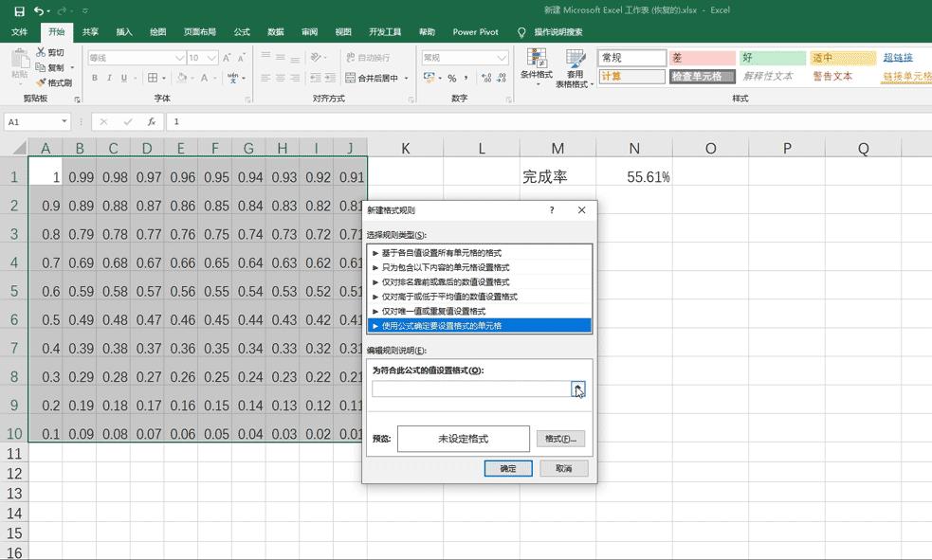Click the italic formatting icon
Viewport: 932px width, 560px height.
click(110, 78)
